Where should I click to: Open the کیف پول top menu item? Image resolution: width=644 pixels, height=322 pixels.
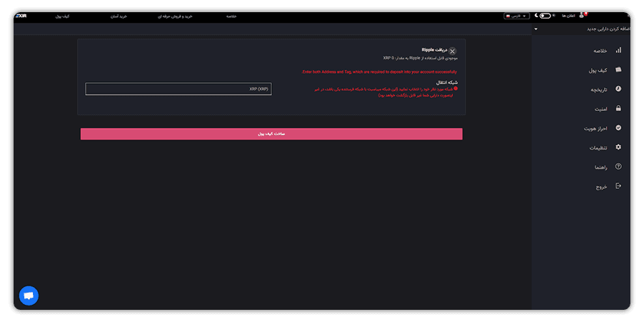pyautogui.click(x=62, y=16)
